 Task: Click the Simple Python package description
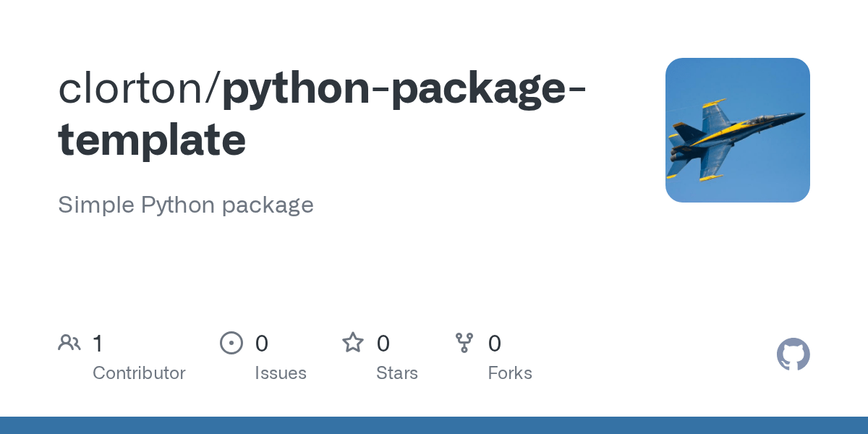pos(186,205)
